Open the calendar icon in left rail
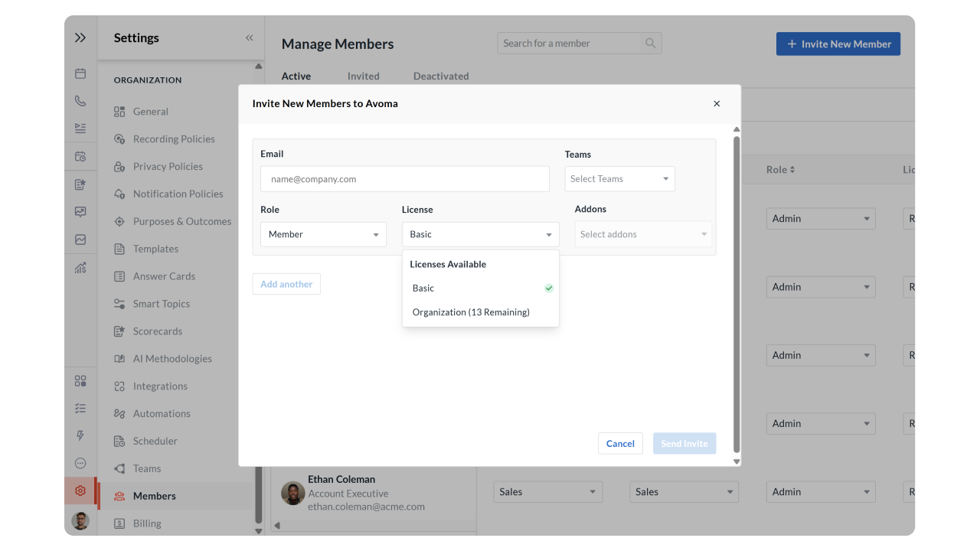980x551 pixels. 80,73
